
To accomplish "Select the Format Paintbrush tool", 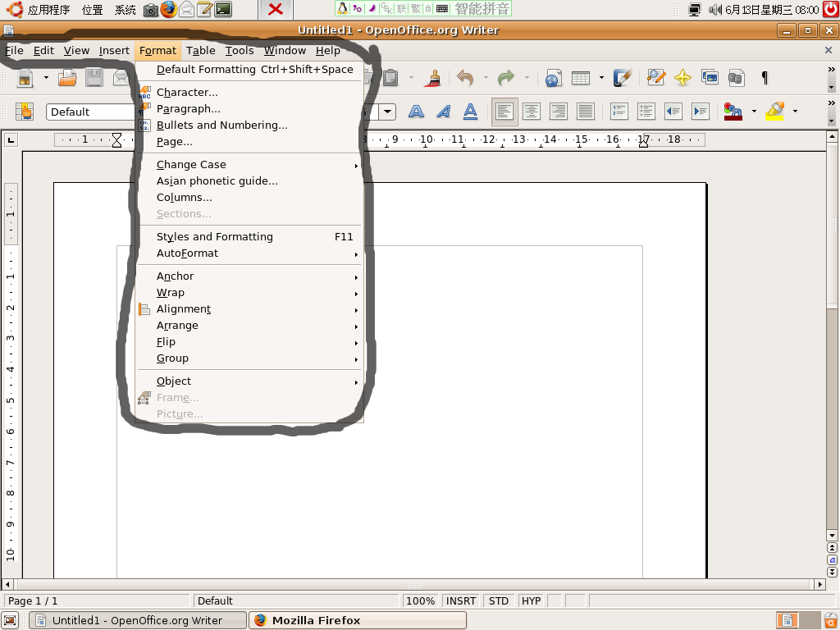I will click(433, 78).
